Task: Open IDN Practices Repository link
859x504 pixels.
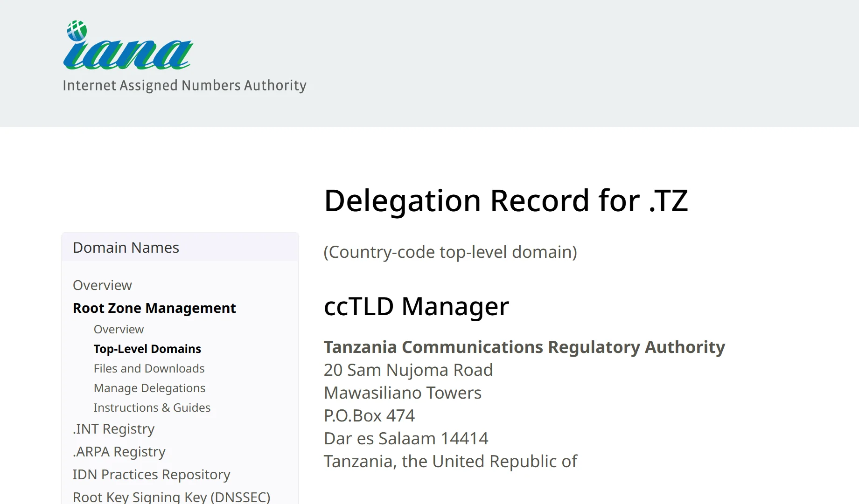Action: pos(152,475)
